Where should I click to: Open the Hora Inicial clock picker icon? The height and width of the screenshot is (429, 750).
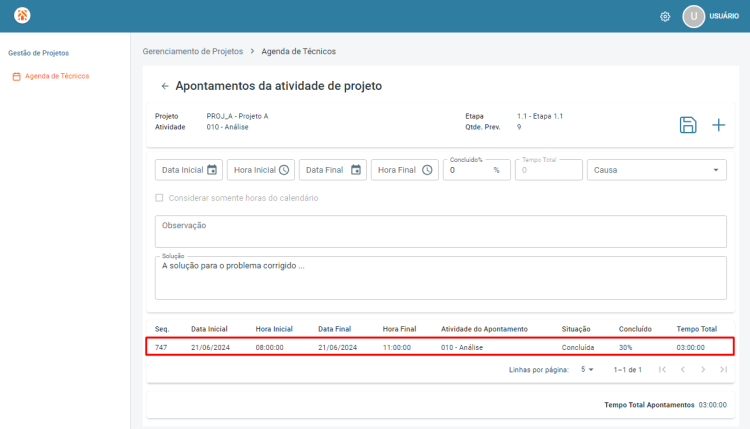pyautogui.click(x=284, y=170)
